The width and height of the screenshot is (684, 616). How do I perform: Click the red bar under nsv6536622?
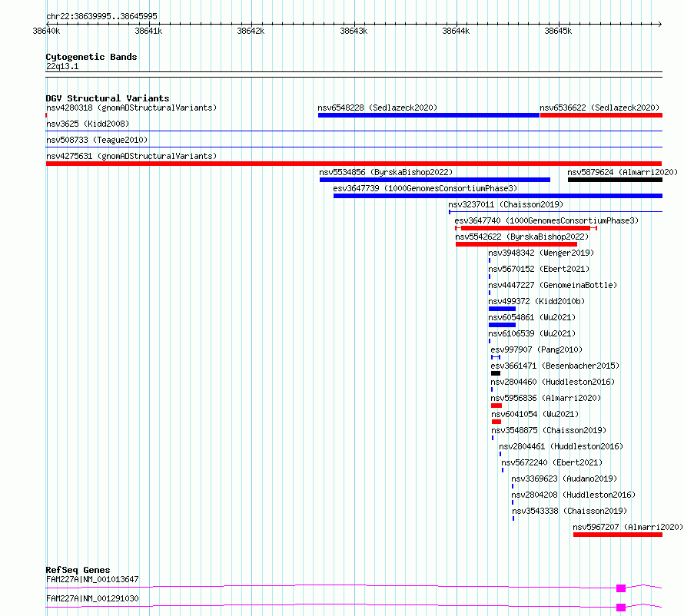[x=601, y=115]
